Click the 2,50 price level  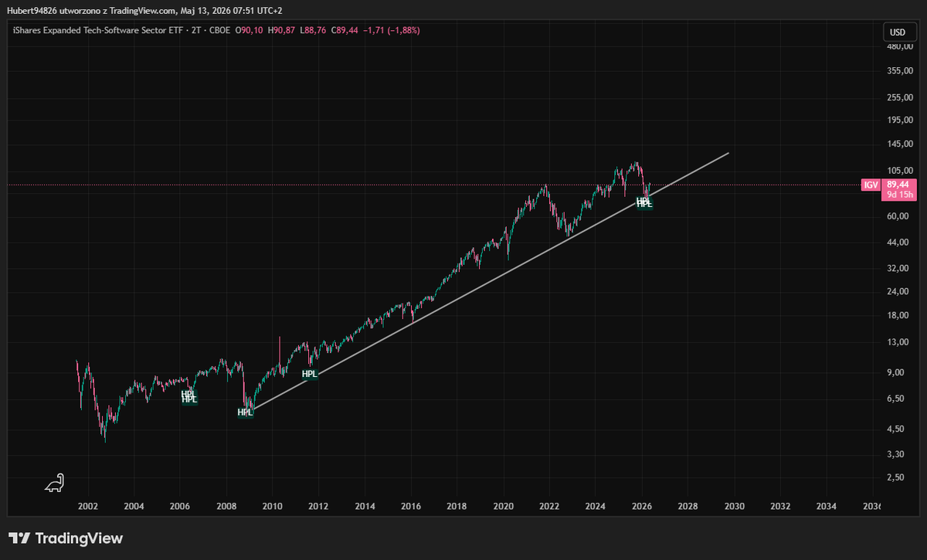pos(896,477)
